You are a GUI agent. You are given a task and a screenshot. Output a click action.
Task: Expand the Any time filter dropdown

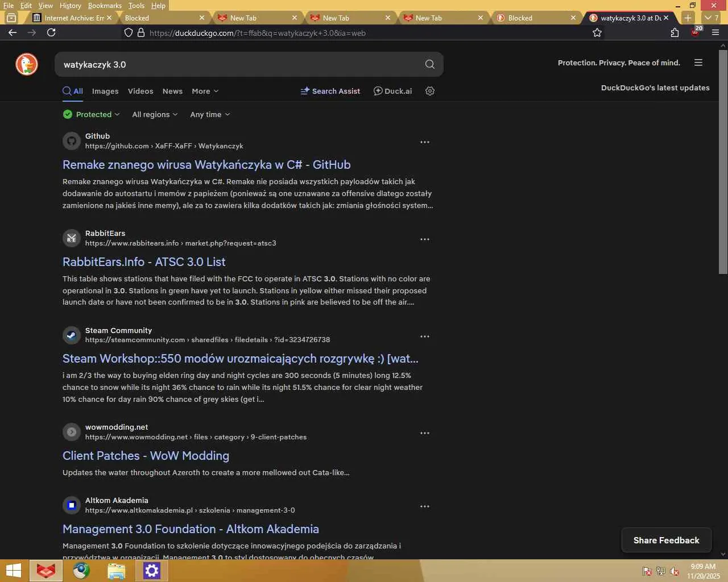pos(210,114)
